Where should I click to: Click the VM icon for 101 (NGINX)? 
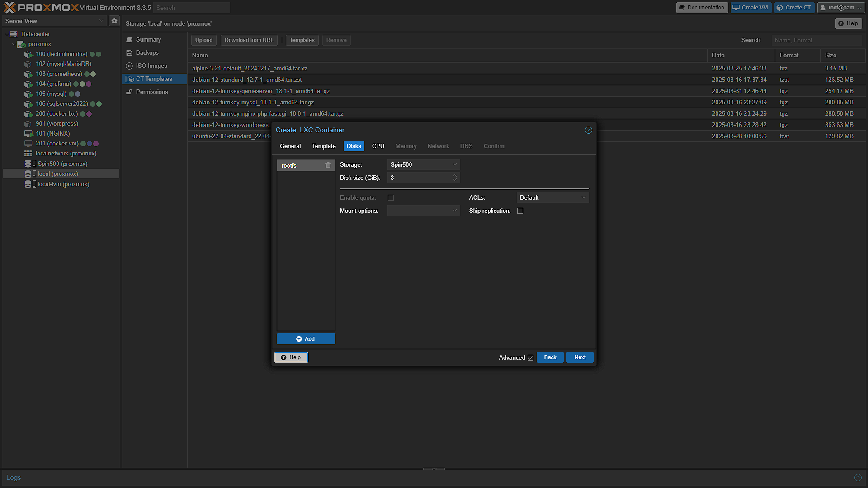[x=28, y=134]
